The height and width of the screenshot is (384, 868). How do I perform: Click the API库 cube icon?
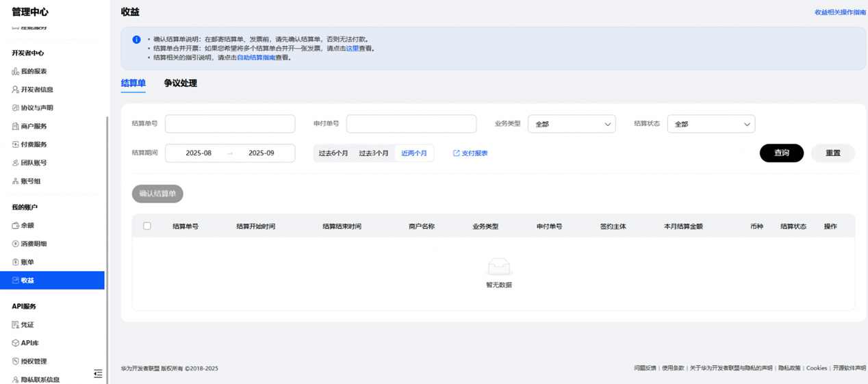(x=15, y=343)
